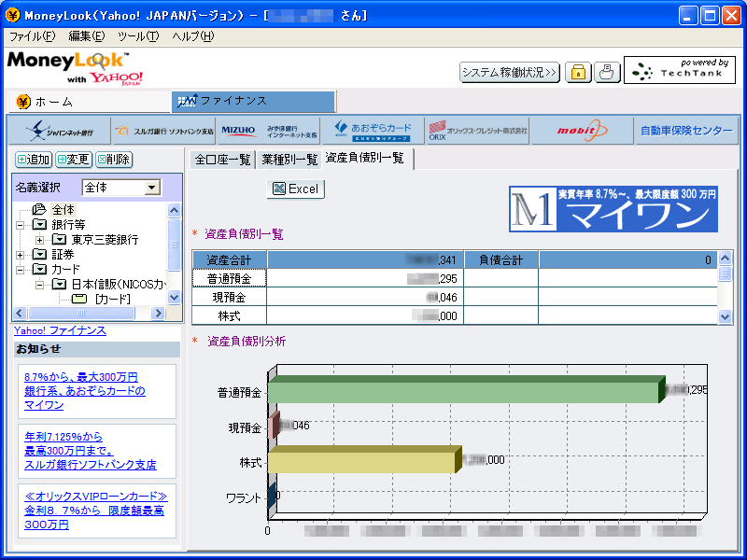
Task: Click the lock icon button
Action: (578, 73)
